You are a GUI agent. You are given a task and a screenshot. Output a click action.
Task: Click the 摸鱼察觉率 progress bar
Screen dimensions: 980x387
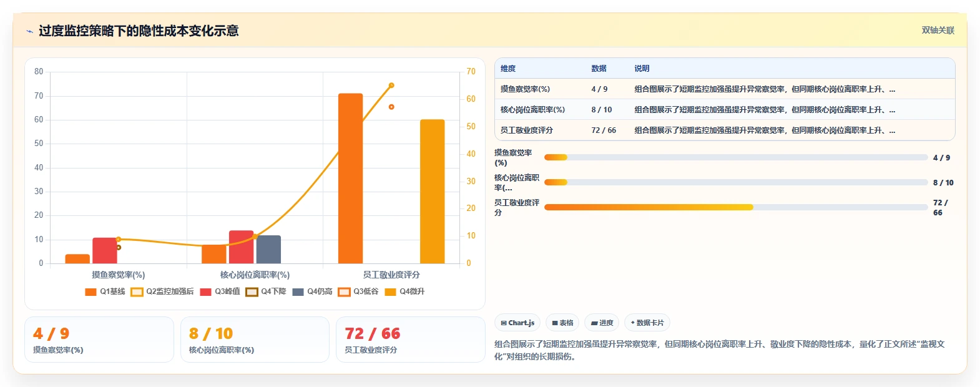(736, 157)
